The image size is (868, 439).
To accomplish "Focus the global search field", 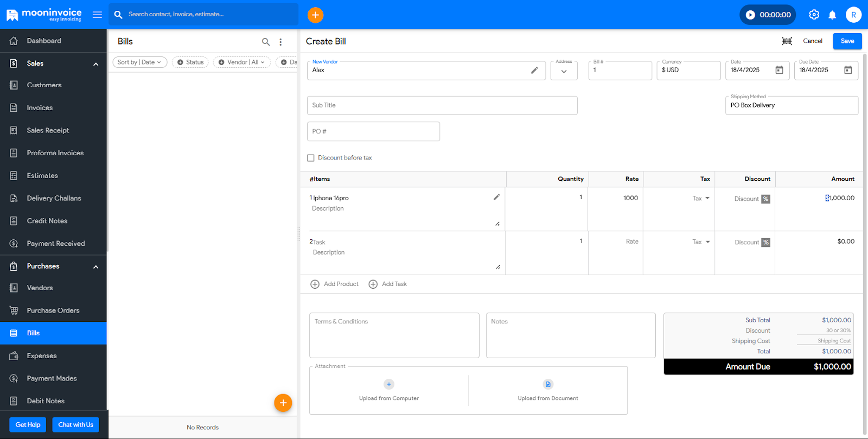I will pyautogui.click(x=203, y=15).
